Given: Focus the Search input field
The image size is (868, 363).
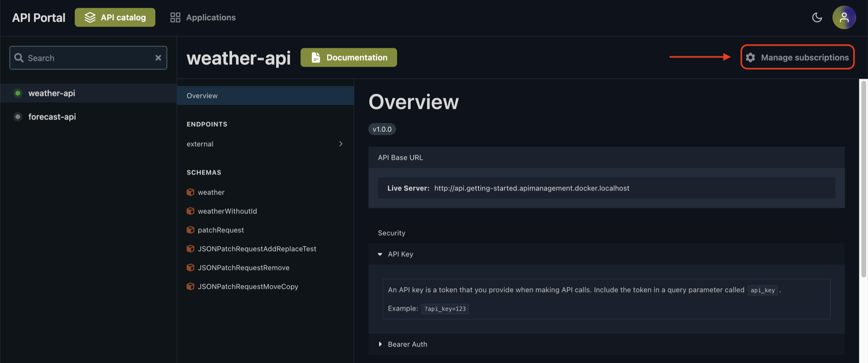Looking at the screenshot, I should click(88, 58).
